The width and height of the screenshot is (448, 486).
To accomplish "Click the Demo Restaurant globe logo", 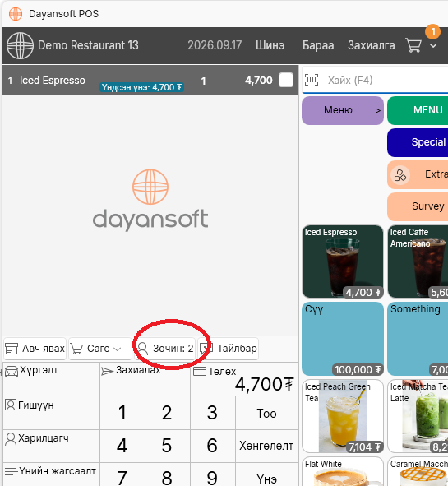I will coord(20,45).
